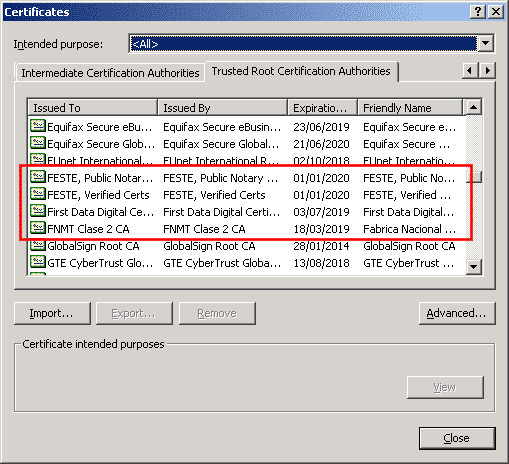Click friendly name FESTE, Public No...
Viewport: 509px width, 464px height.
coord(409,178)
